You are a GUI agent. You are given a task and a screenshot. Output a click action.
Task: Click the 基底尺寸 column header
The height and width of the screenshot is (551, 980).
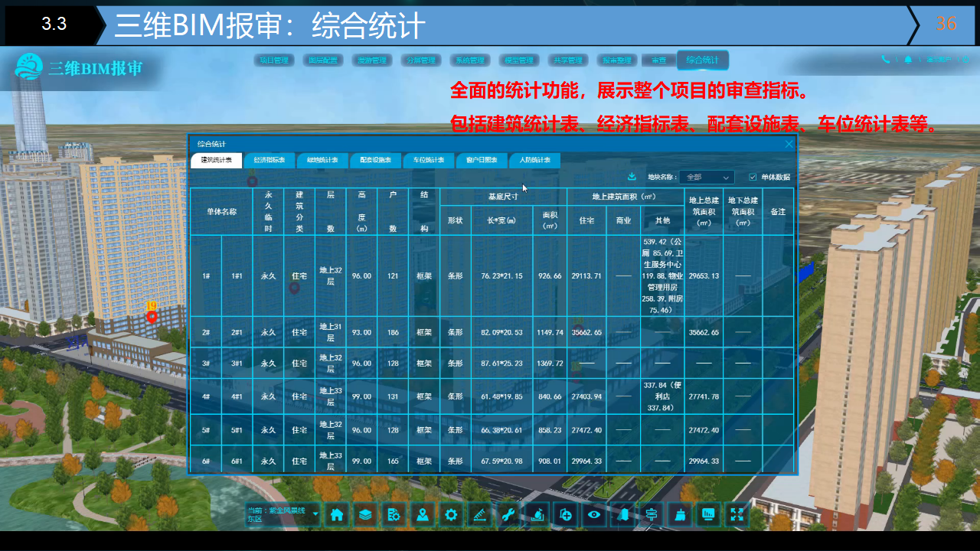click(x=503, y=197)
